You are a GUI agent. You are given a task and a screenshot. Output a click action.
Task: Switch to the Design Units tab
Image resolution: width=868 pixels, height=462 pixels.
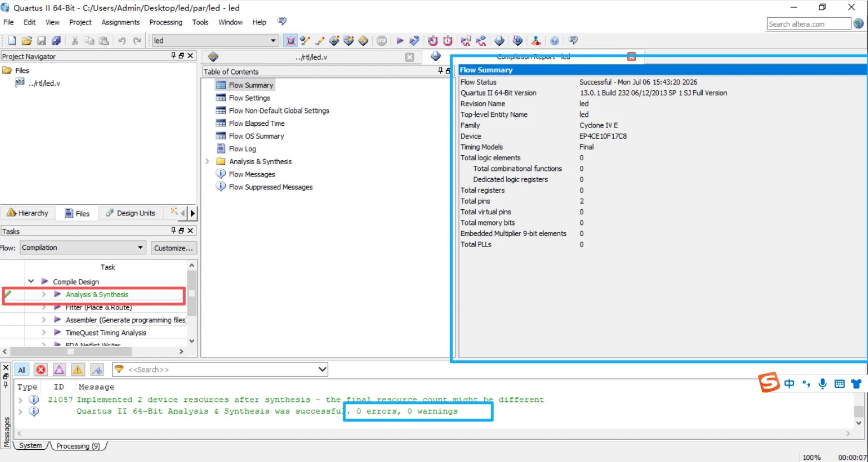pyautogui.click(x=131, y=213)
